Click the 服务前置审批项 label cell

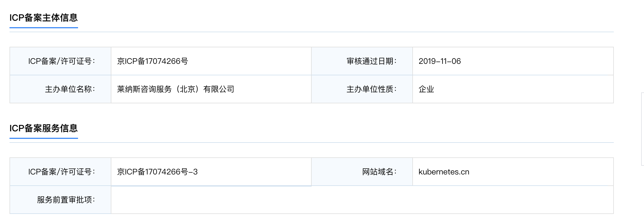point(60,200)
